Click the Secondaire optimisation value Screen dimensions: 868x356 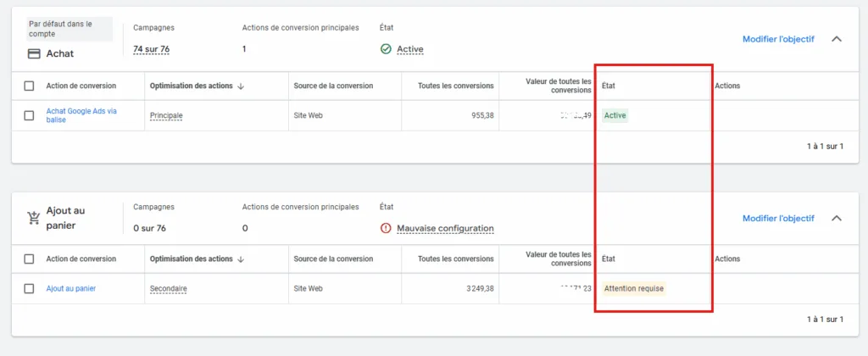169,288
